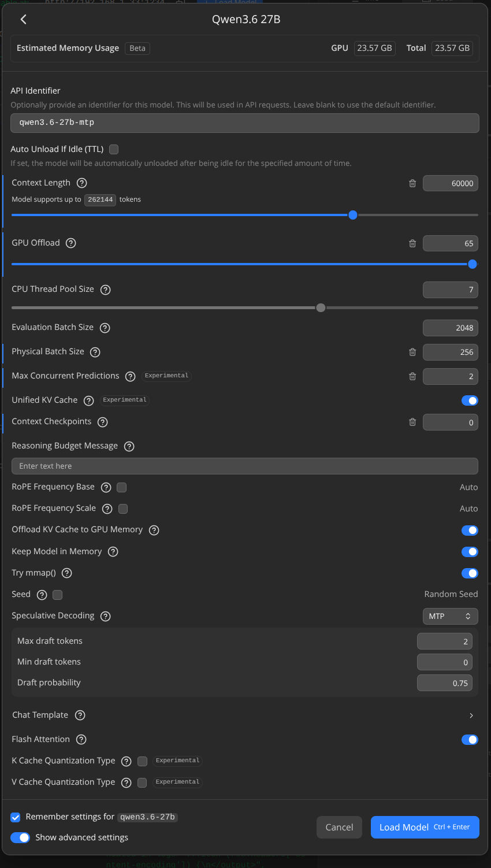Turn off Offload KV Cache to GPU Memory
Image resolution: width=491 pixels, height=868 pixels.
tap(470, 530)
